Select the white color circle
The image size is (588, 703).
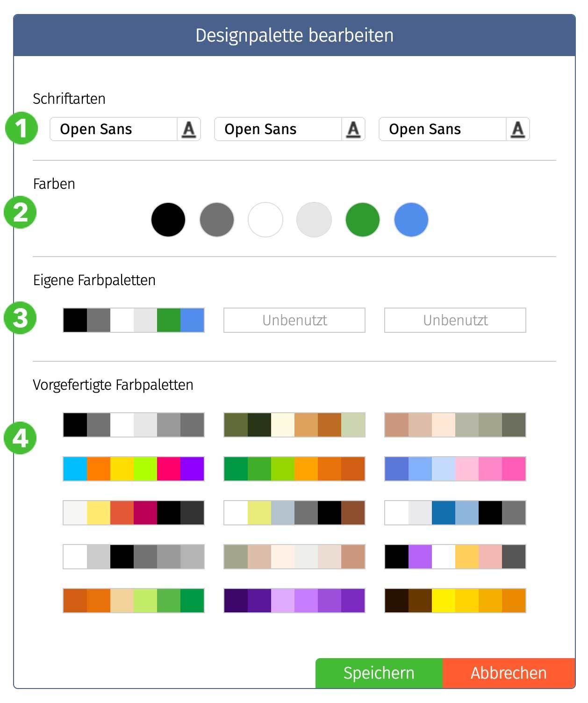coord(265,220)
